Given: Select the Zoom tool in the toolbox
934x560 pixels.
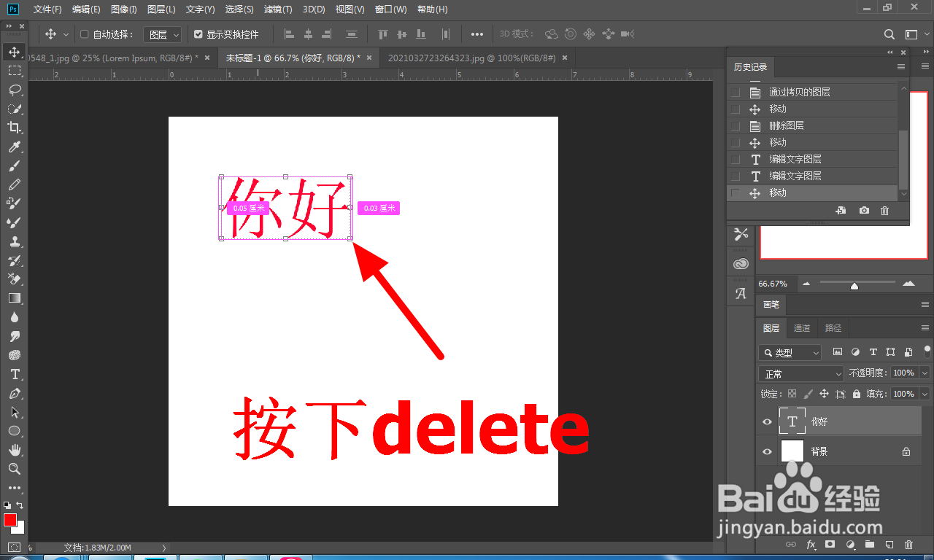Looking at the screenshot, I should 14,469.
